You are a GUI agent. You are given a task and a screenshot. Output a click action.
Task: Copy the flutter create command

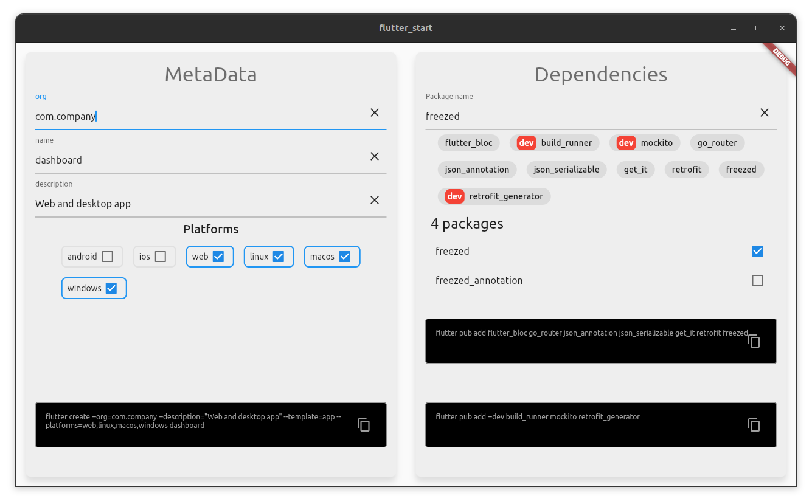pyautogui.click(x=364, y=425)
